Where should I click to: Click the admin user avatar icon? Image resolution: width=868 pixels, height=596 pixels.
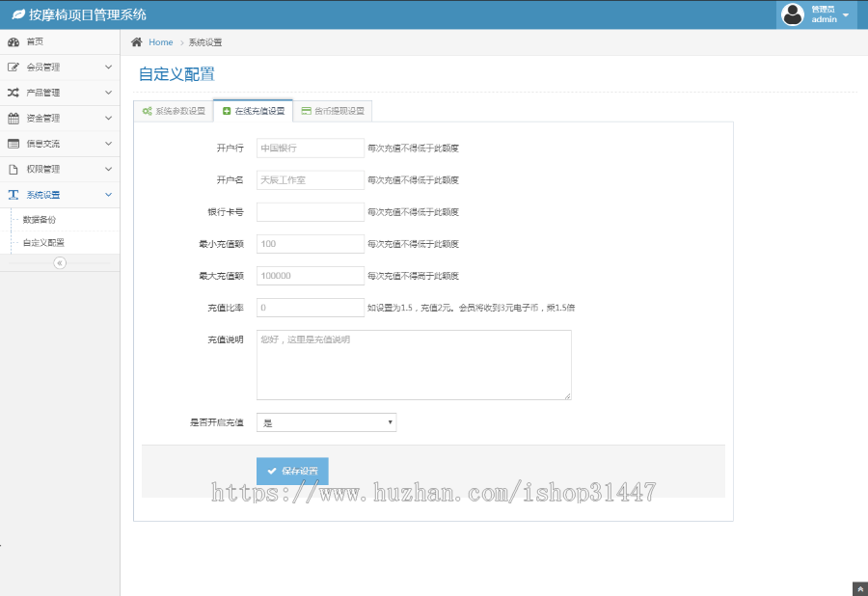click(793, 14)
